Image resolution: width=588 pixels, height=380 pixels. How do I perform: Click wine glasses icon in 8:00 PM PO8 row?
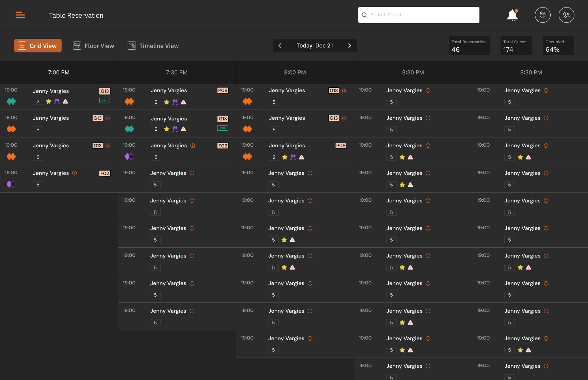(x=293, y=157)
